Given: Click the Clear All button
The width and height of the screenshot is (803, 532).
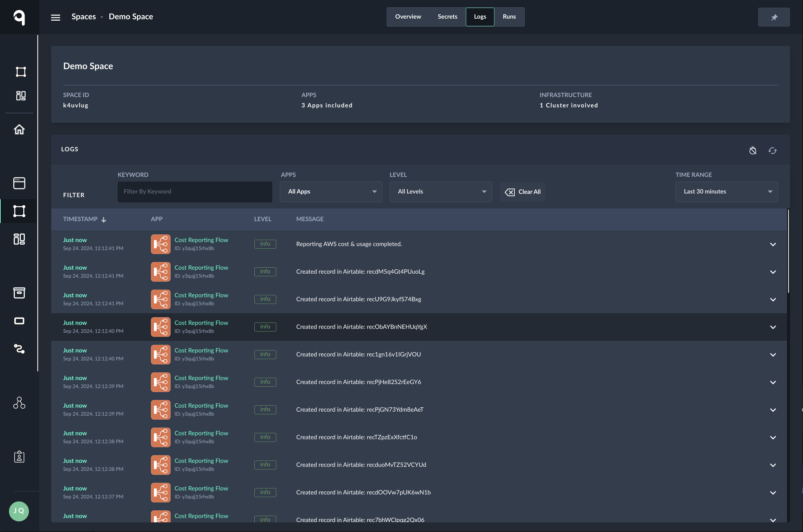Looking at the screenshot, I should coord(522,192).
